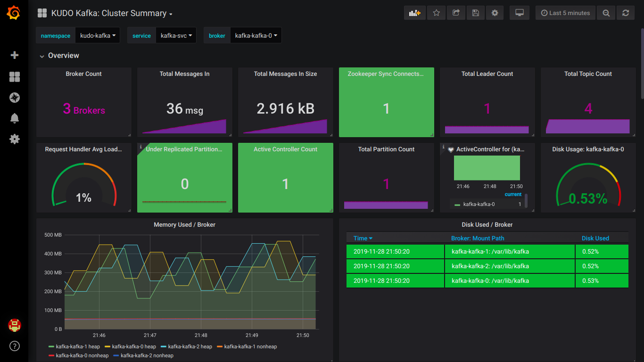Open the namespace kudo-kafka dropdown
The image size is (644, 362).
click(98, 35)
